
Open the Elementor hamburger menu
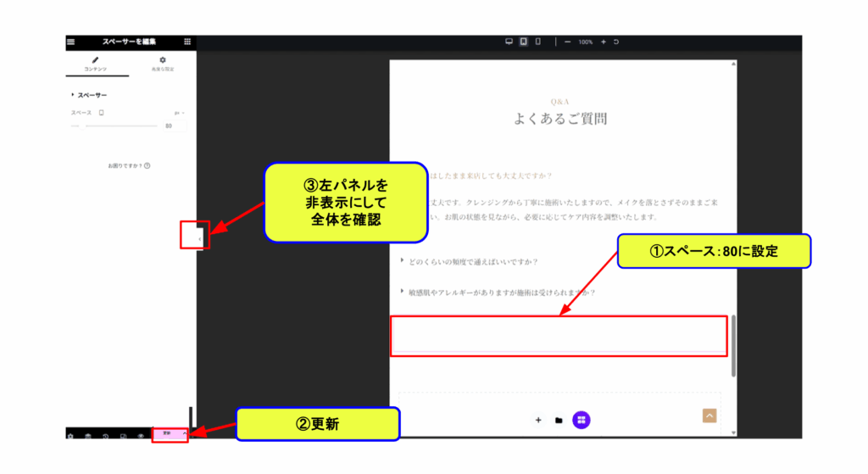coord(71,42)
